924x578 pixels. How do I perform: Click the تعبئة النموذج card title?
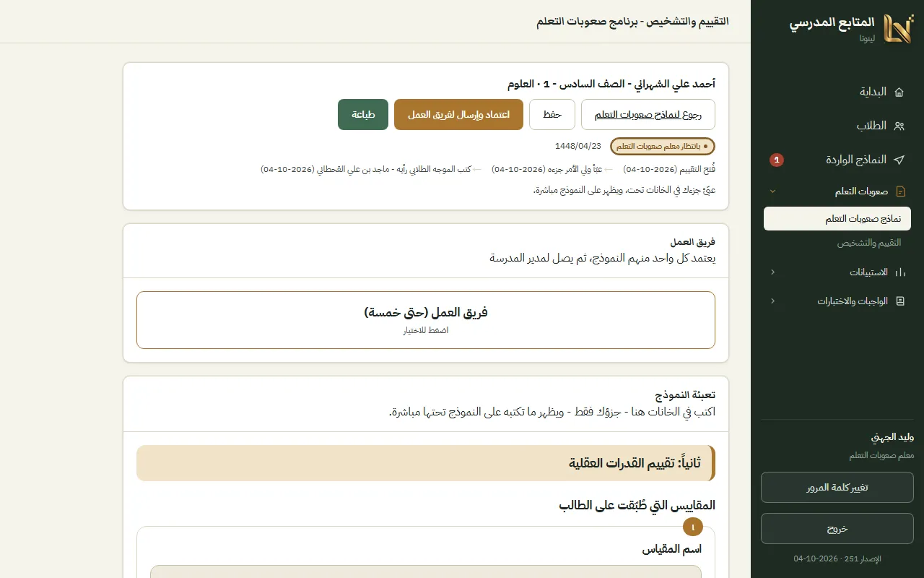686,395
